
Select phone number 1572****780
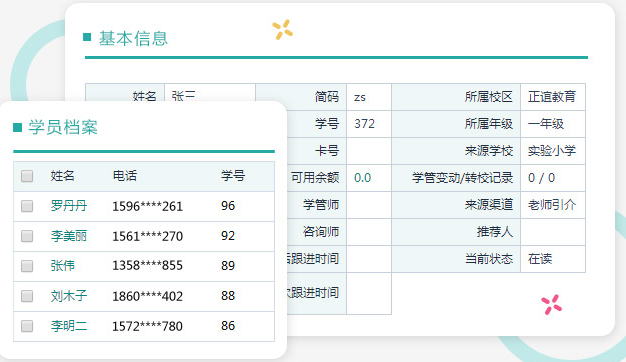click(147, 326)
